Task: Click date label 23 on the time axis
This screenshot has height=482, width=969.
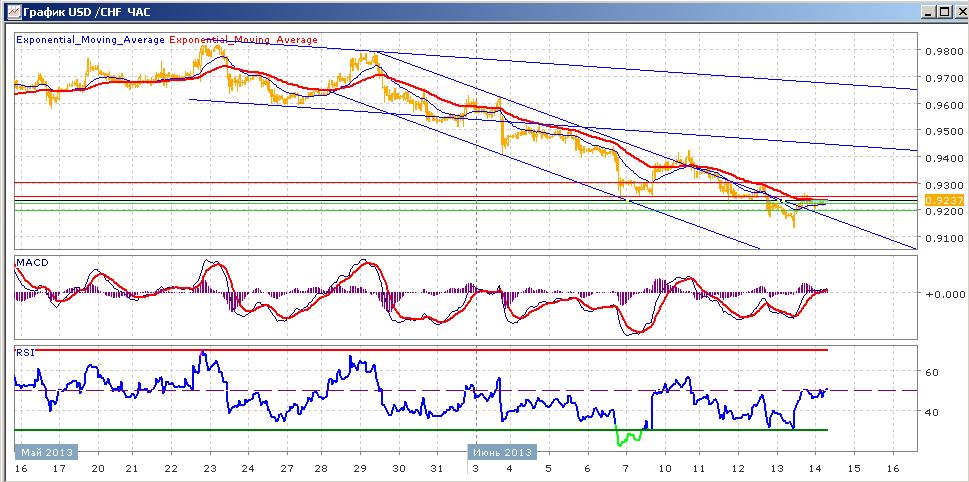Action: point(209,468)
